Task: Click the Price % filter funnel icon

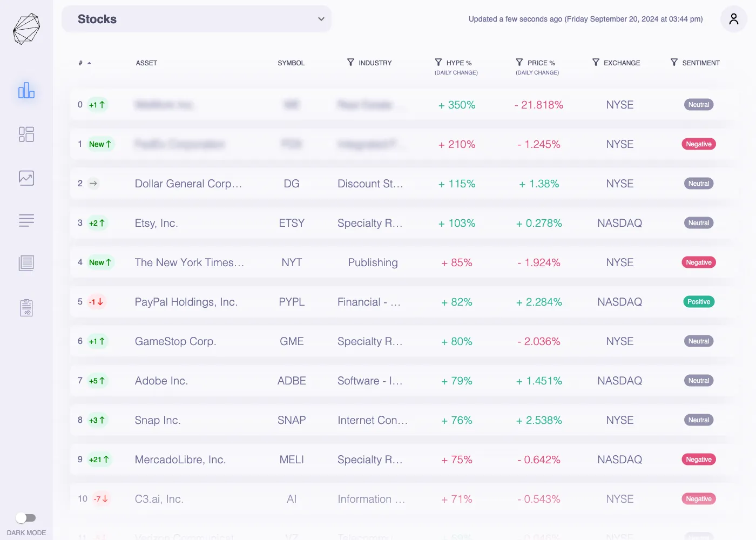Action: (519, 63)
